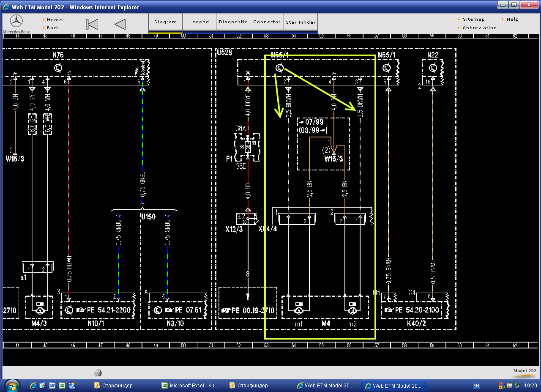The height and width of the screenshot is (392, 541).
Task: Launch Word from quick launch bar
Action: pyautogui.click(x=52, y=386)
